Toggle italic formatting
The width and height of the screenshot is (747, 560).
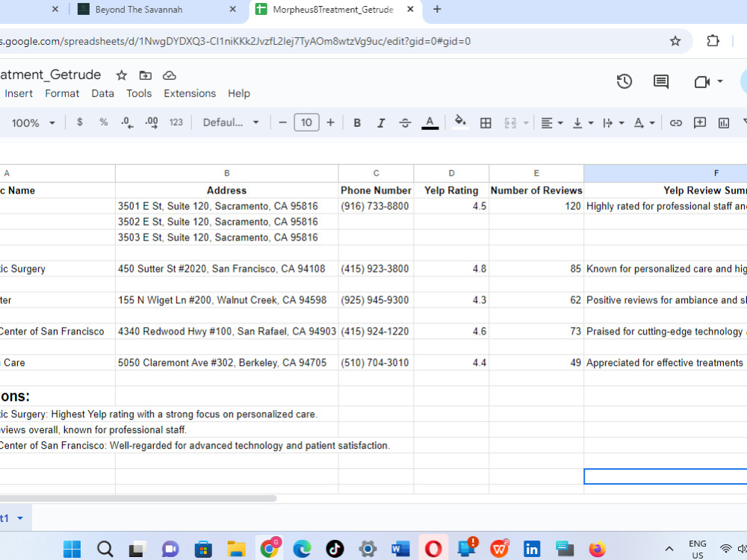381,123
